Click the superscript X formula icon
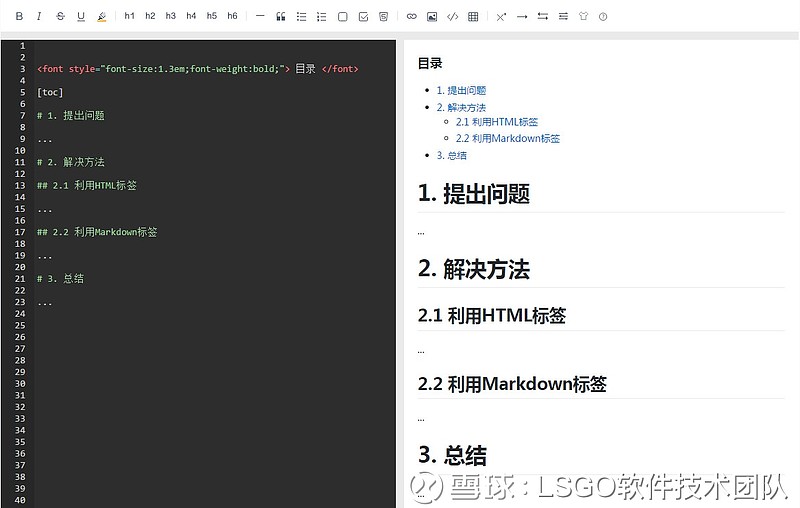This screenshot has width=800, height=508. [x=501, y=17]
